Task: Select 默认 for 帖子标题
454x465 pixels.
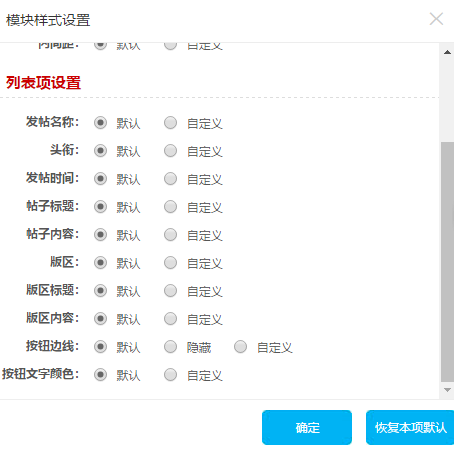Action: [x=100, y=207]
